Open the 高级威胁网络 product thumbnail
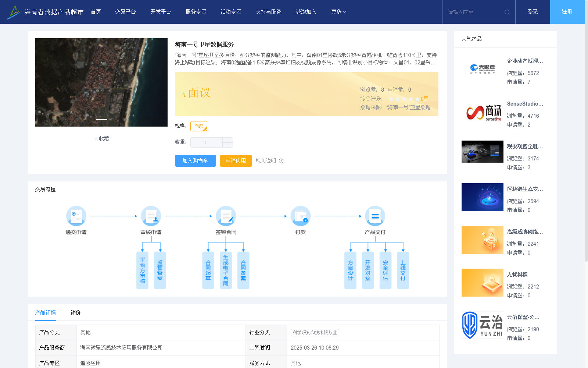The width and height of the screenshot is (588, 368). pos(483,240)
